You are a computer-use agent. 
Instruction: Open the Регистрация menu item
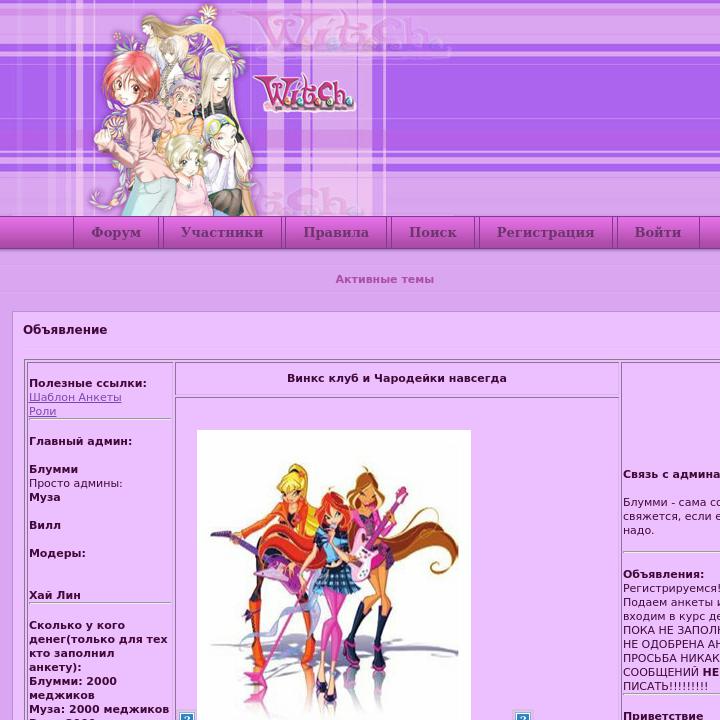point(546,232)
